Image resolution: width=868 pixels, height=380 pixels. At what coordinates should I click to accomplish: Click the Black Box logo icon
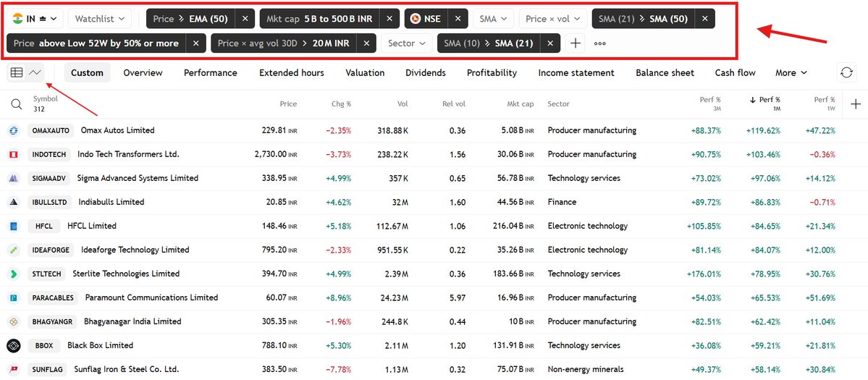[x=13, y=345]
